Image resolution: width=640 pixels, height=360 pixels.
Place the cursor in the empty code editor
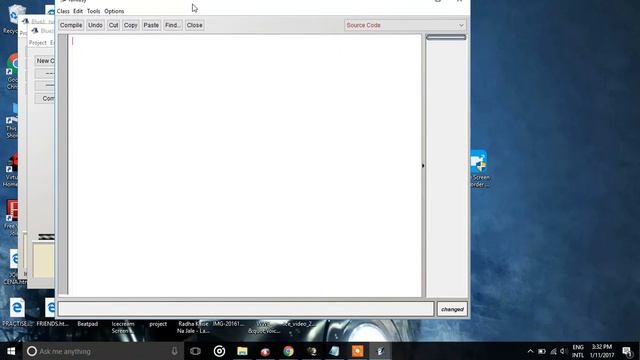click(x=245, y=165)
